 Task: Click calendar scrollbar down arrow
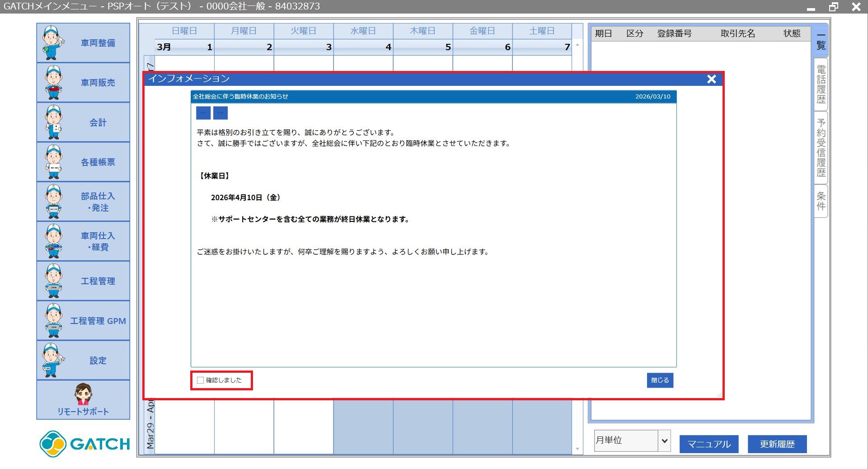point(577,449)
